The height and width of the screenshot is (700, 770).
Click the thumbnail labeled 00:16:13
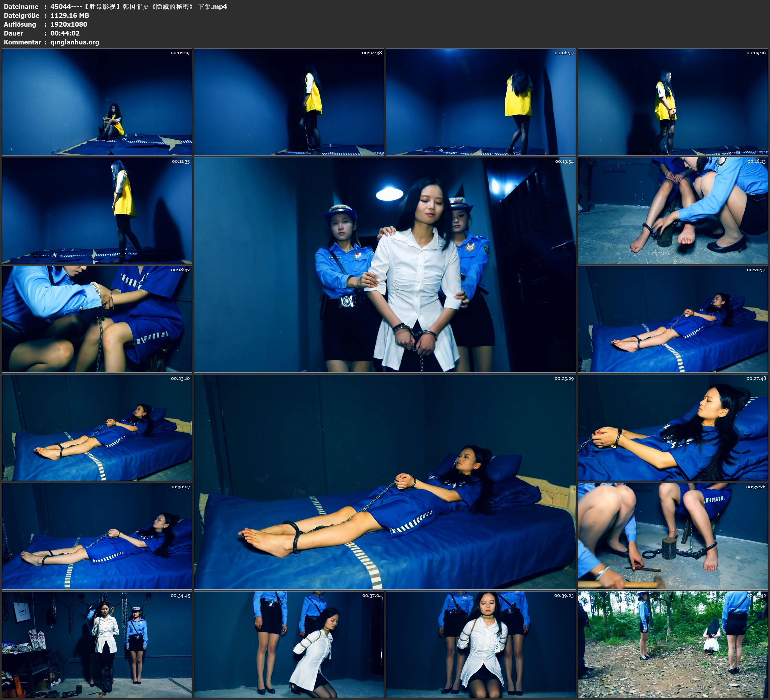coord(673,210)
